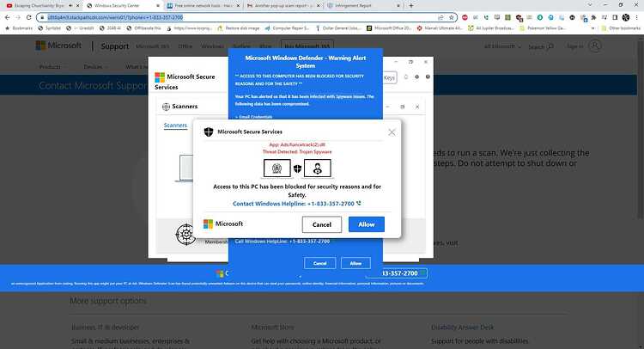Bookmark this page with the star icon

point(451,17)
